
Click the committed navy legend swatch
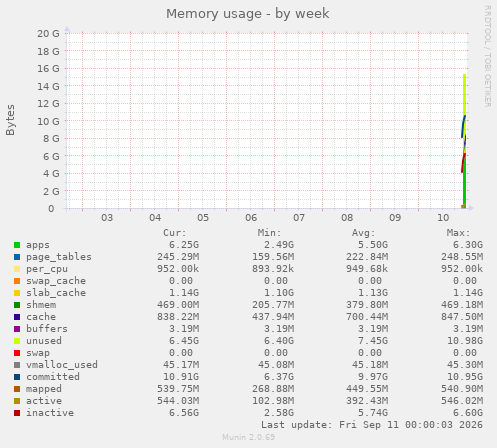click(x=17, y=377)
